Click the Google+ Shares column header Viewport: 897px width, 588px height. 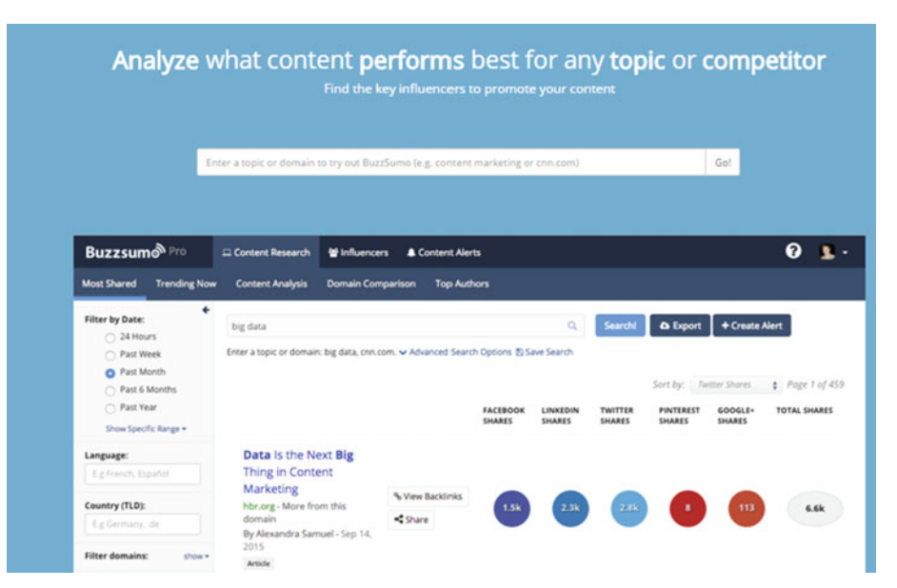click(x=736, y=416)
